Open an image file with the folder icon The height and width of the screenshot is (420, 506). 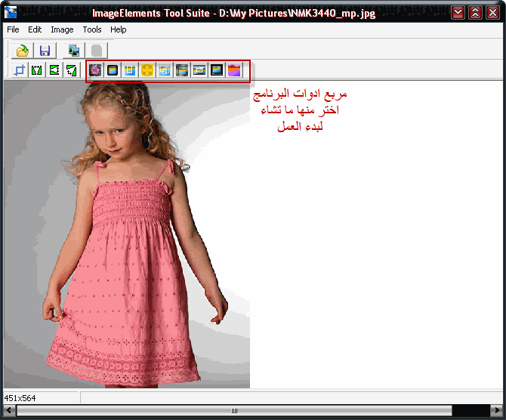(x=22, y=51)
